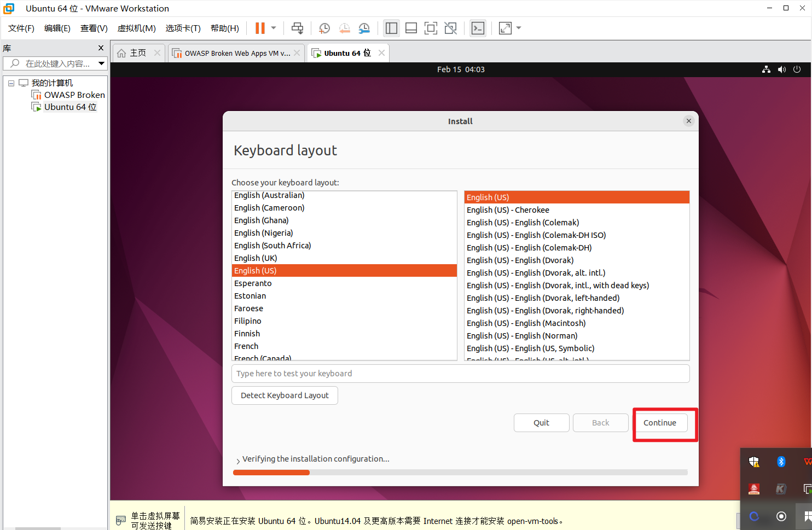Screen dimensions: 812x530
Task: Select OWASP Broken VM in library tree
Action: click(x=74, y=95)
